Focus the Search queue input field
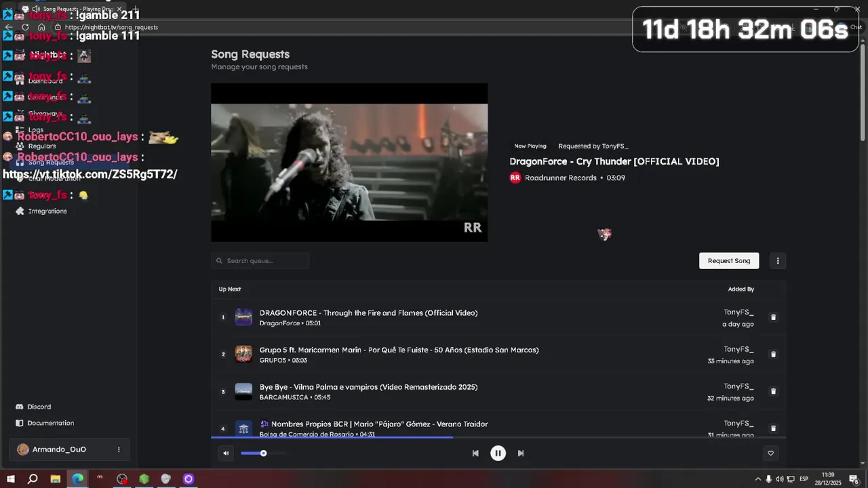 [260, 261]
